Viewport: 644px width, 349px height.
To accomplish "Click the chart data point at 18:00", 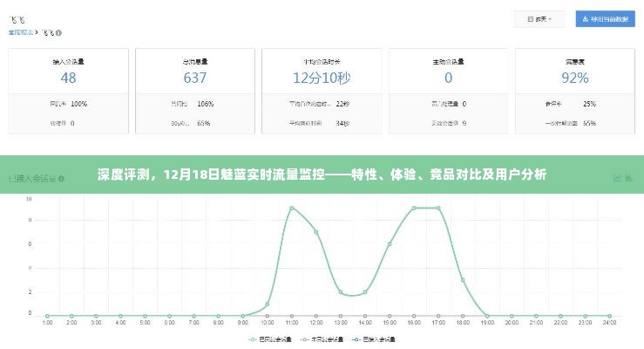I will [463, 280].
